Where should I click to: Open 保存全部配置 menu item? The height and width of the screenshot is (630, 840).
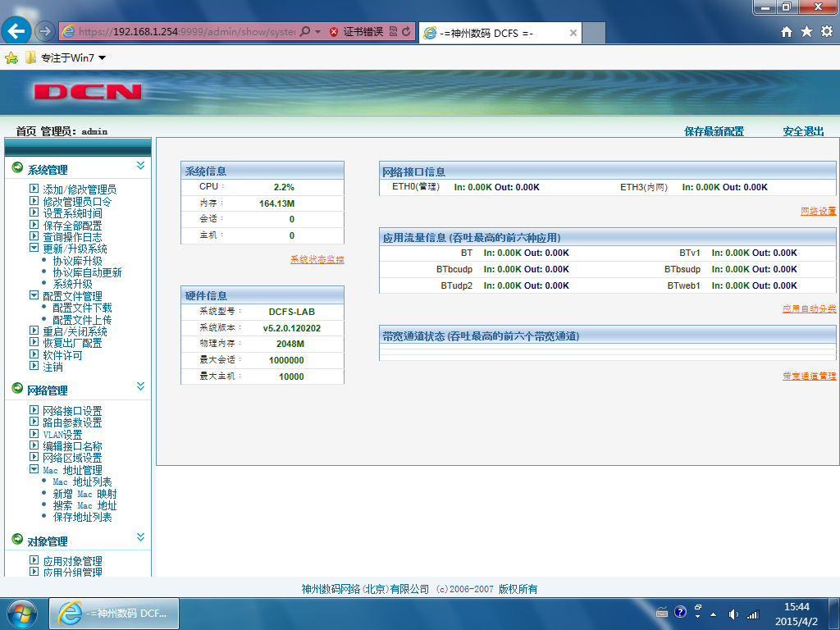point(72,226)
